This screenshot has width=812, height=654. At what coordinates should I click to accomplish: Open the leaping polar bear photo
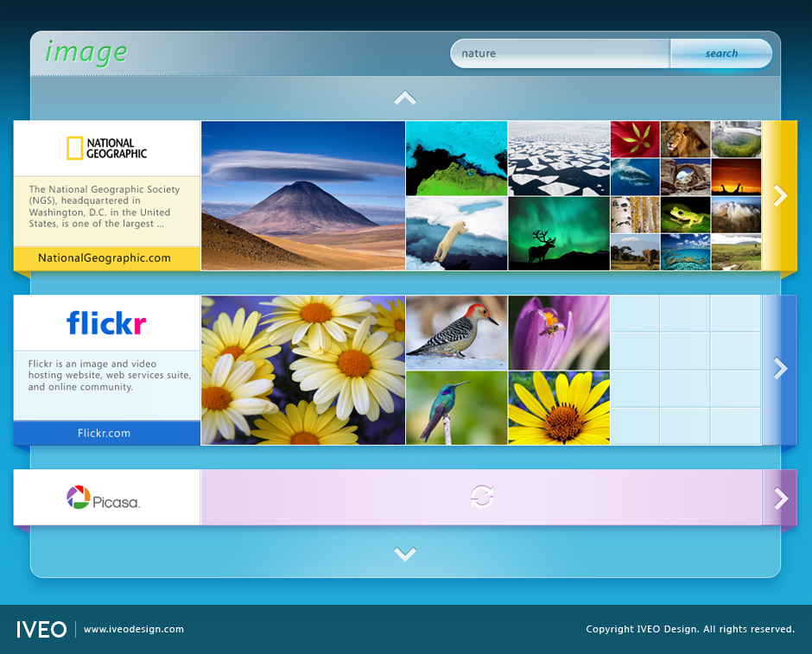click(457, 233)
